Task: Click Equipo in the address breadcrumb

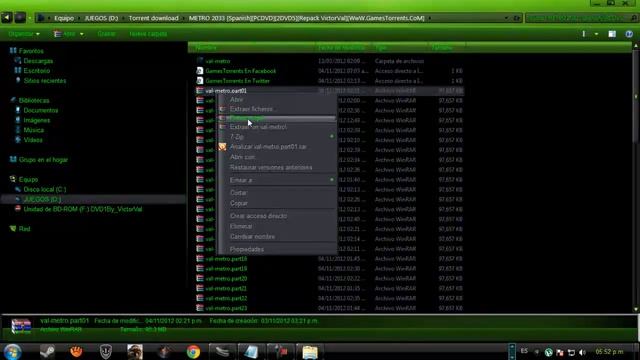Action: tap(64, 18)
